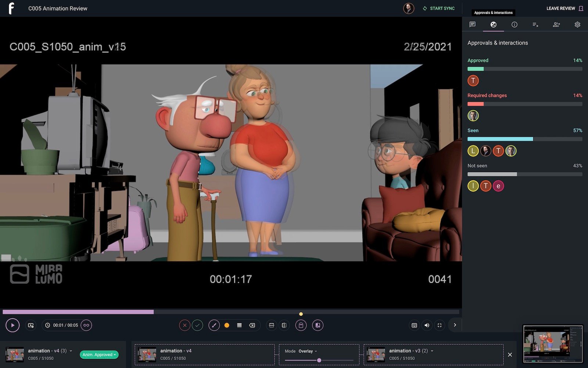This screenshot has height=368, width=588.
Task: Mute audio with the speaker icon
Action: (427, 325)
